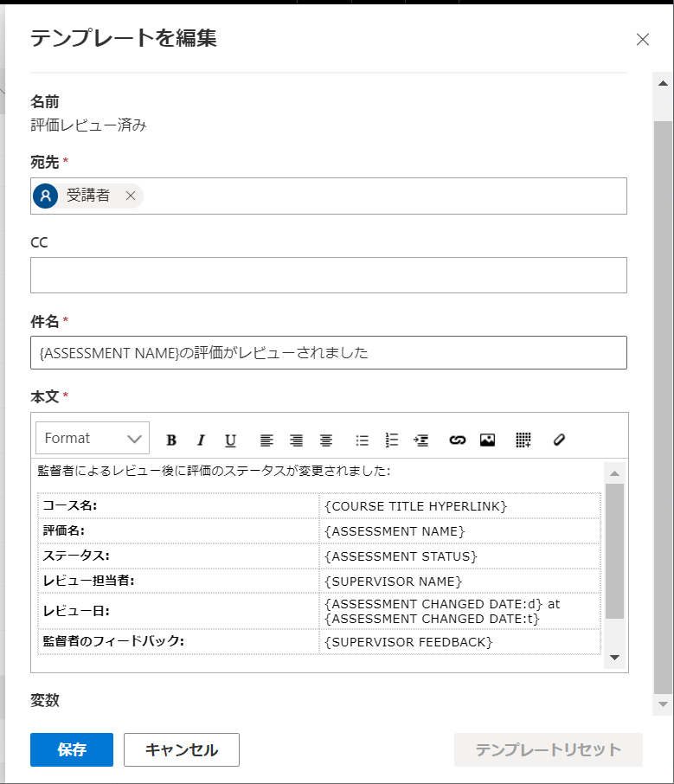
Task: Open the Format dropdown
Action: click(93, 438)
